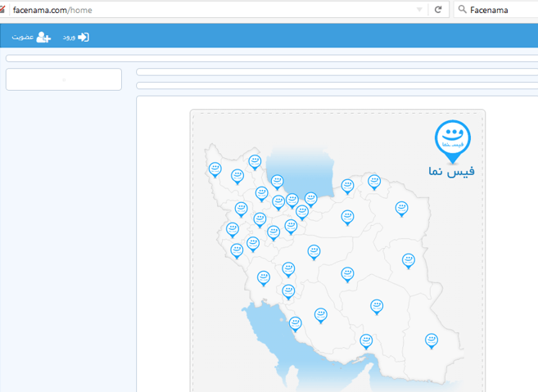Click the فیس نما title text

(451, 171)
